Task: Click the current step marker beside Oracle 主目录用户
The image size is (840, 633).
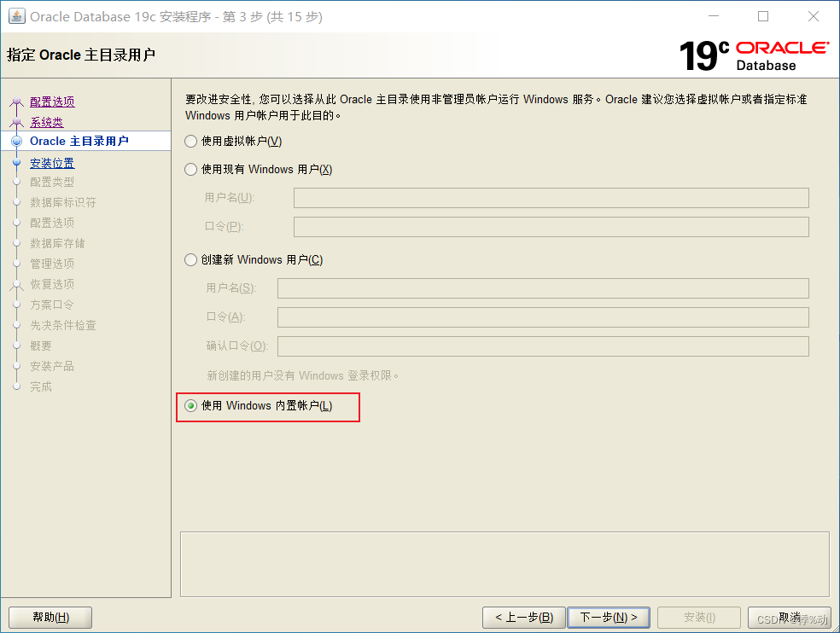Action: point(16,142)
